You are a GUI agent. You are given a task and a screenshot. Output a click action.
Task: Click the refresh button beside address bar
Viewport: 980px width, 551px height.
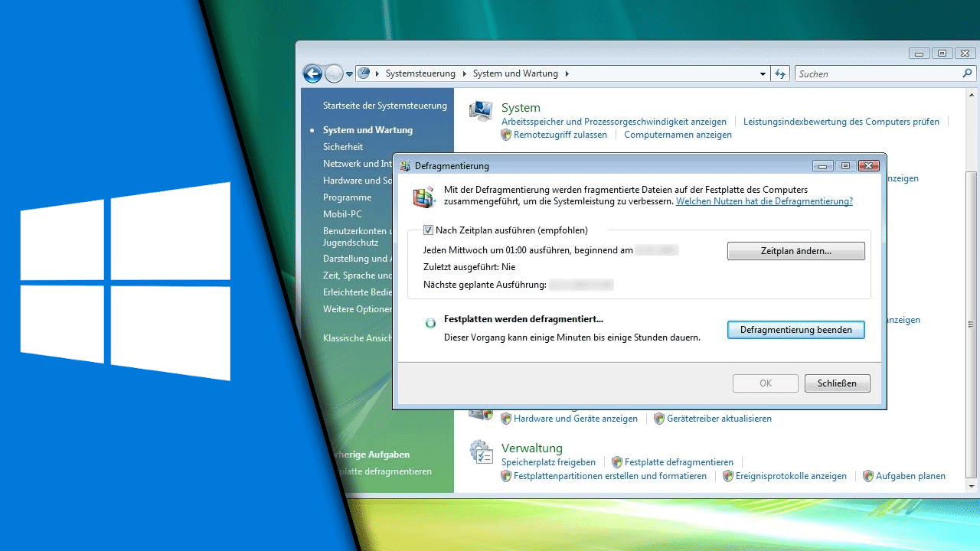(780, 74)
